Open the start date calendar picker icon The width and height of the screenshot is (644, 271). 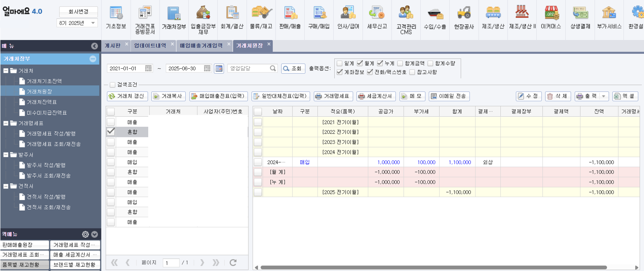click(x=148, y=68)
